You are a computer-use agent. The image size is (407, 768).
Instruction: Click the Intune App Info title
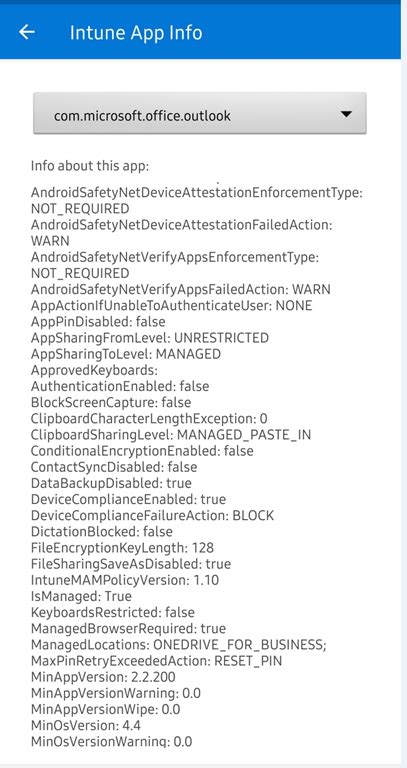pos(136,33)
